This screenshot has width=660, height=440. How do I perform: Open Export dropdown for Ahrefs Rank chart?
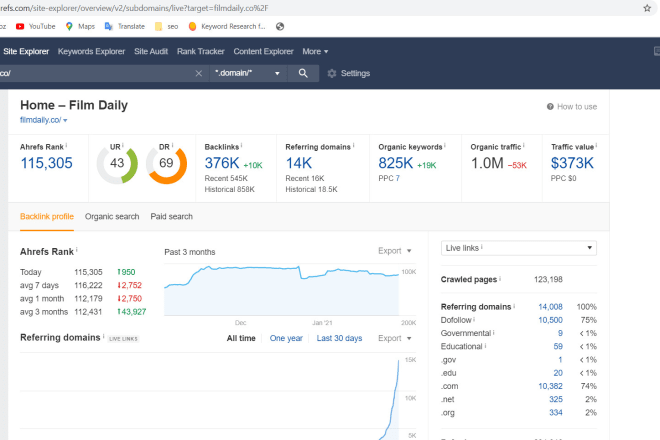click(394, 251)
